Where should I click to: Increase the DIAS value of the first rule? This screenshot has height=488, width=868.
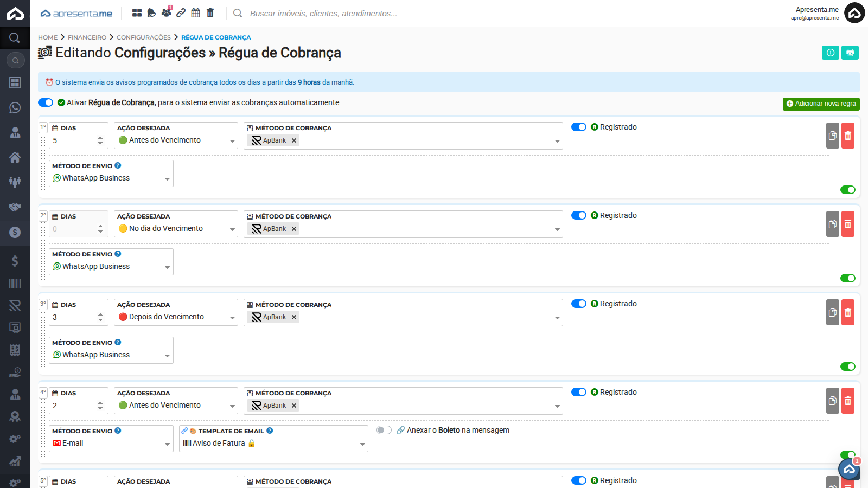coord(100,137)
